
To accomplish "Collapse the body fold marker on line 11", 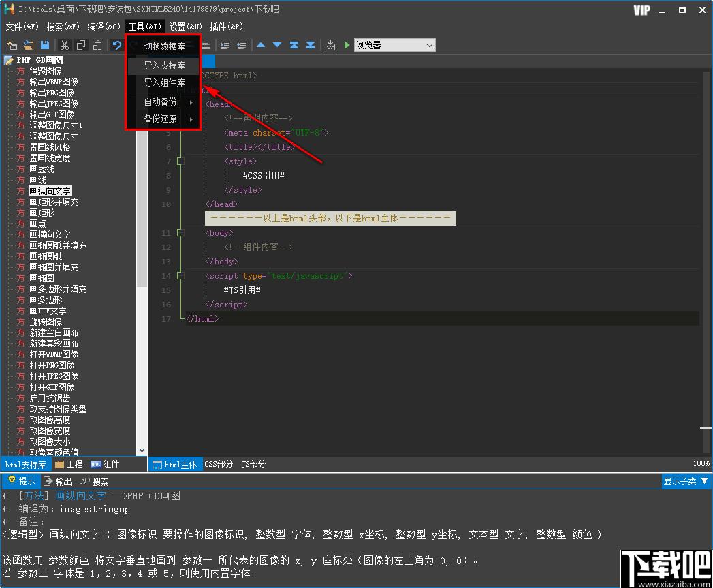I will click(180, 233).
